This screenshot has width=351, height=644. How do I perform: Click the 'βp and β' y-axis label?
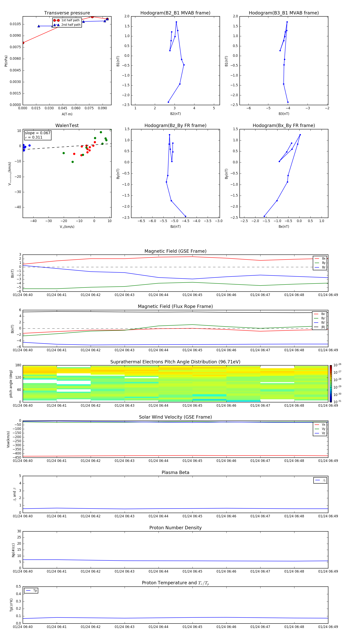tap(14, 494)
